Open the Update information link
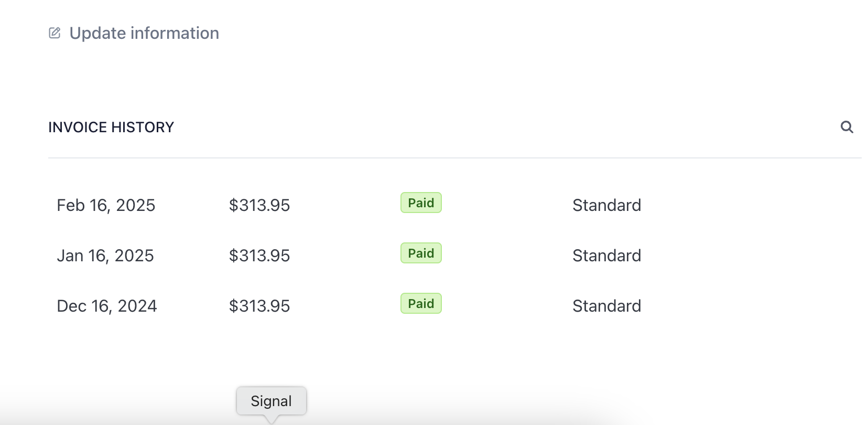This screenshot has width=868, height=425. pyautogui.click(x=144, y=33)
